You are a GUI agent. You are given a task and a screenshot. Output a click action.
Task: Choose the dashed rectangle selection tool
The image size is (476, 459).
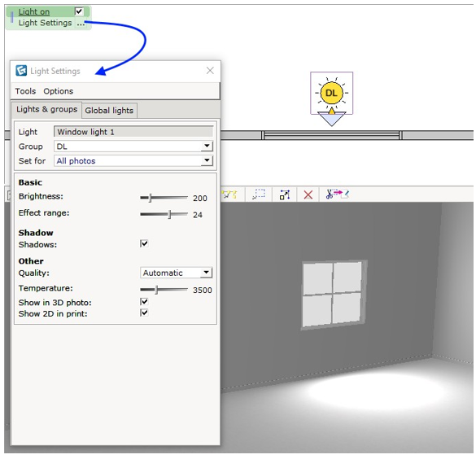tap(259, 195)
